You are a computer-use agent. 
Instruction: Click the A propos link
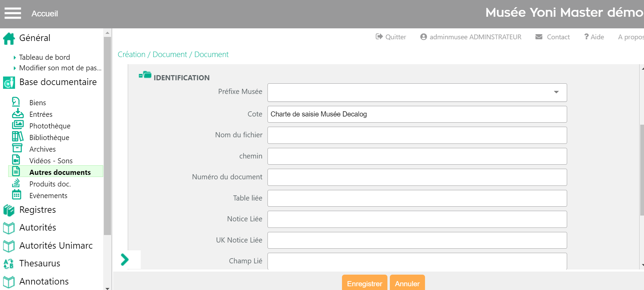point(631,37)
